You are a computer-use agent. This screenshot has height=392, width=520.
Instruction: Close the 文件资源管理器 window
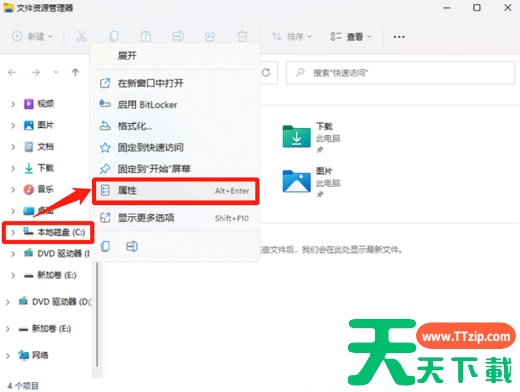[x=508, y=8]
